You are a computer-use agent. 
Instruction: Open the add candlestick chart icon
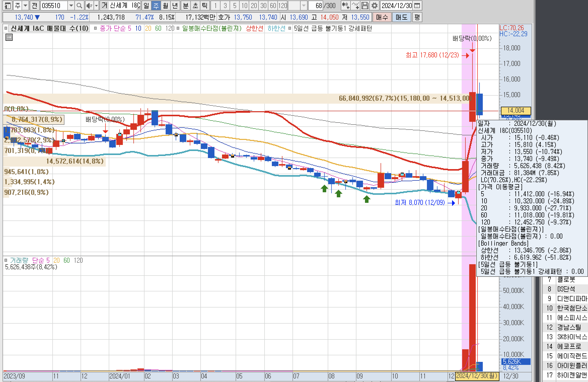click(346, 6)
